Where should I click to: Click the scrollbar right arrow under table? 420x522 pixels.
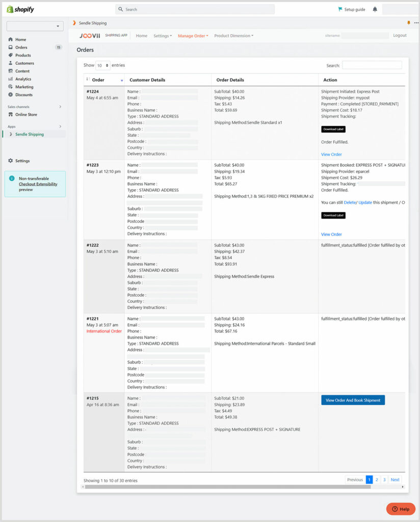click(403, 487)
